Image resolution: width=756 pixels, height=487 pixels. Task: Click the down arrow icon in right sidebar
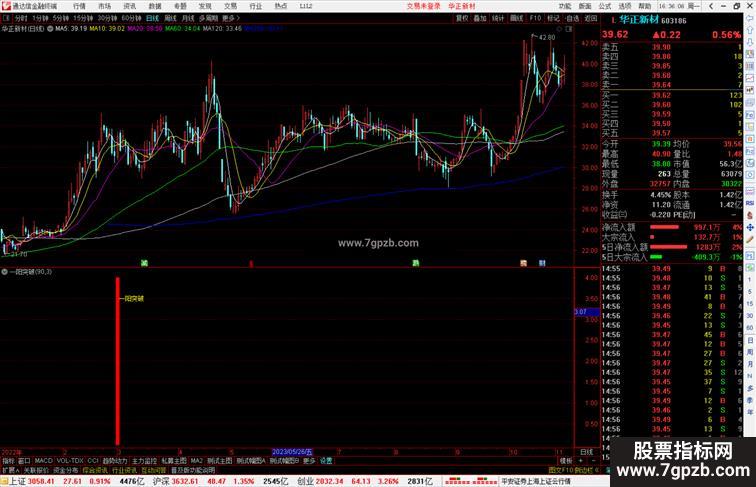750,42
